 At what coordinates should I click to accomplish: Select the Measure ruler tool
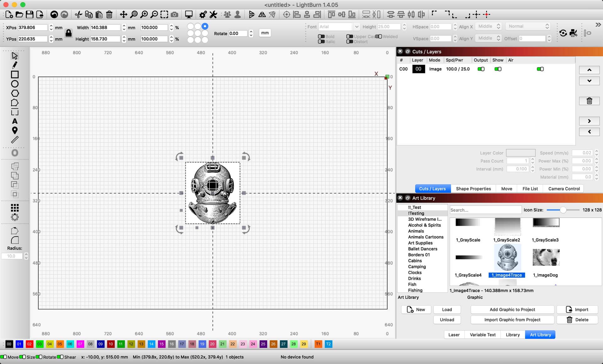pyautogui.click(x=15, y=140)
